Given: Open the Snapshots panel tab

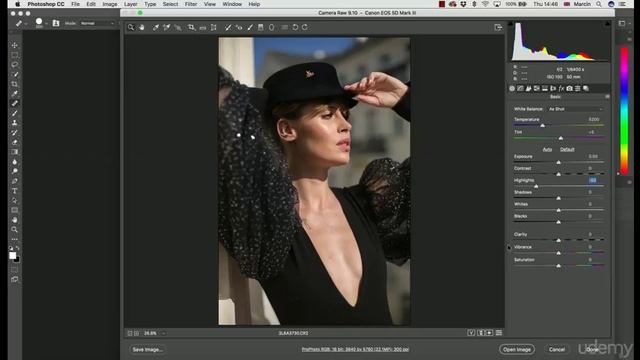Looking at the screenshot, I should 586,88.
